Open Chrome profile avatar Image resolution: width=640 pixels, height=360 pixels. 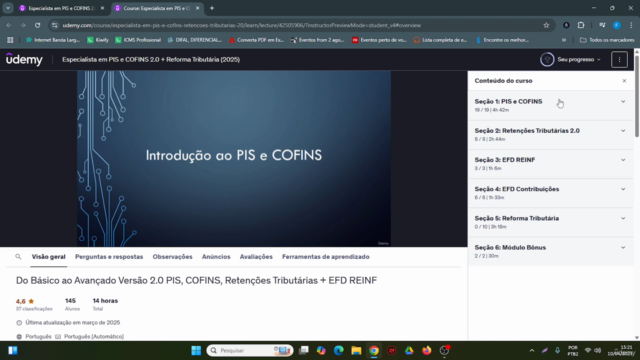pyautogui.click(x=617, y=25)
